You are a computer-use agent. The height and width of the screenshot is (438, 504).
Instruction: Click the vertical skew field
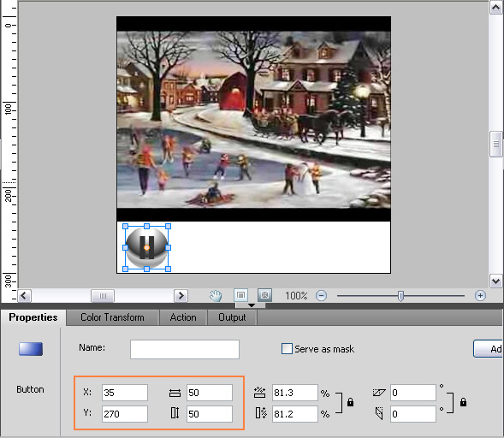tap(413, 413)
